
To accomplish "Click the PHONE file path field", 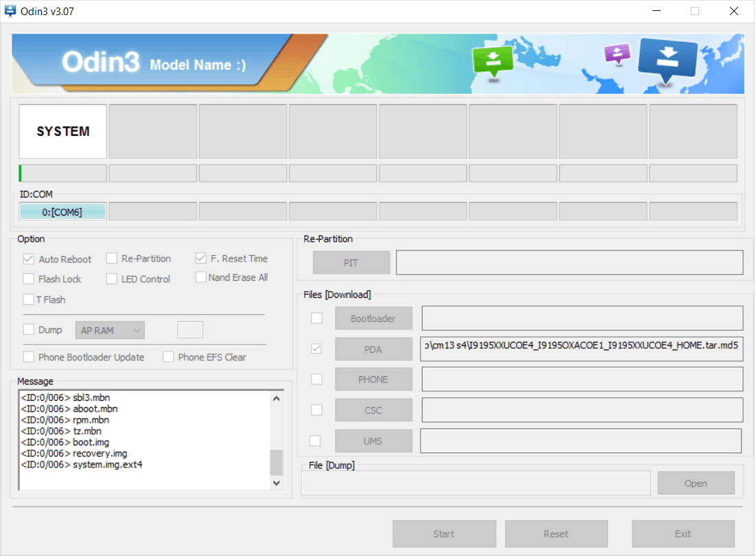I will 582,380.
